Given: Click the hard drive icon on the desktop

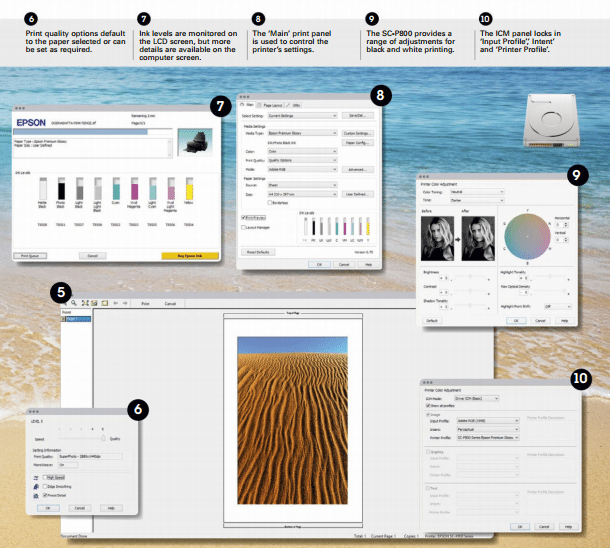Looking at the screenshot, I should click(x=551, y=120).
